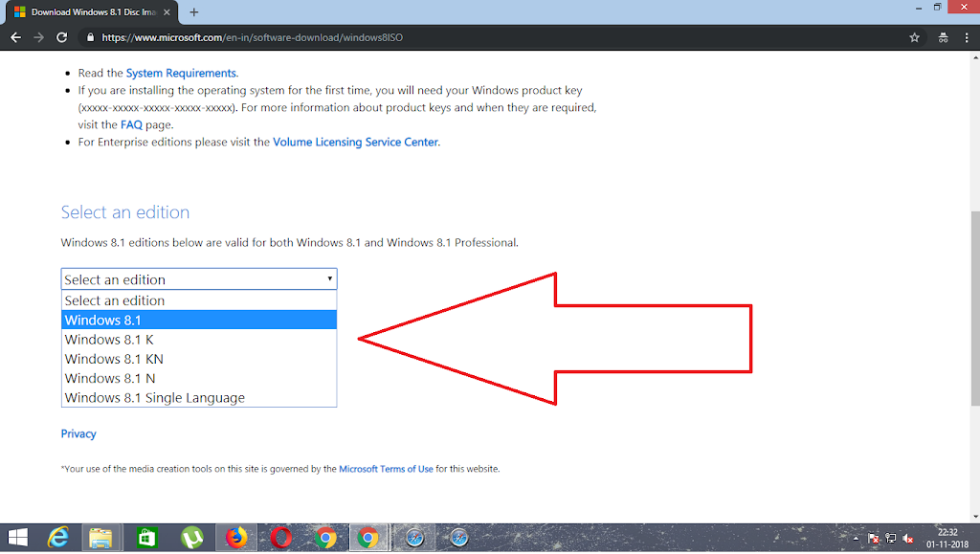Click the browser back arrow button
The image size is (980, 554).
pos(15,37)
